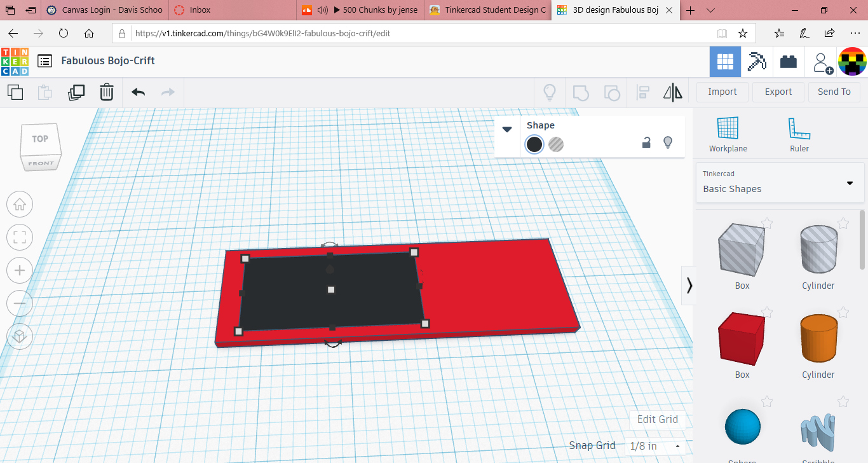Open the browser settings ellipsis menu
Screen dimensions: 868x463
tap(854, 34)
